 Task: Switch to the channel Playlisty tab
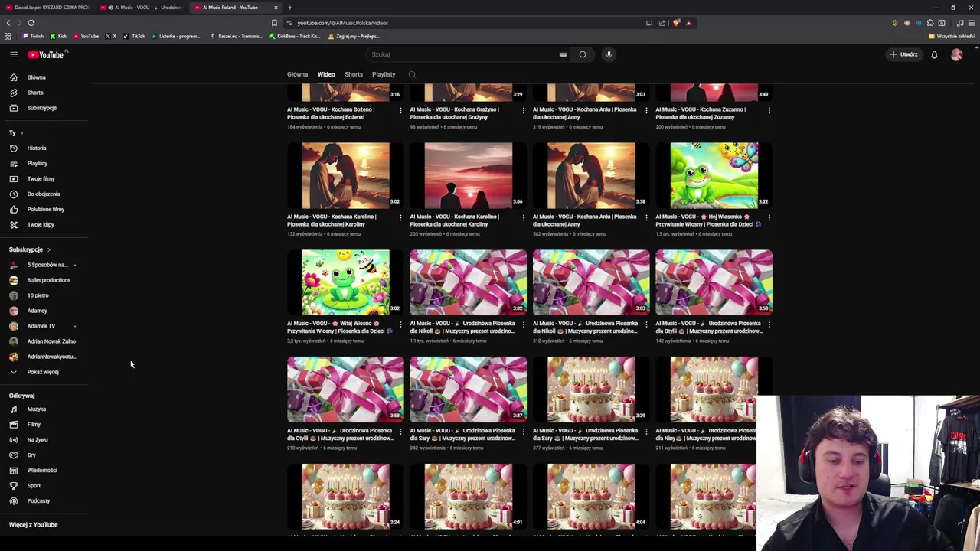[384, 74]
